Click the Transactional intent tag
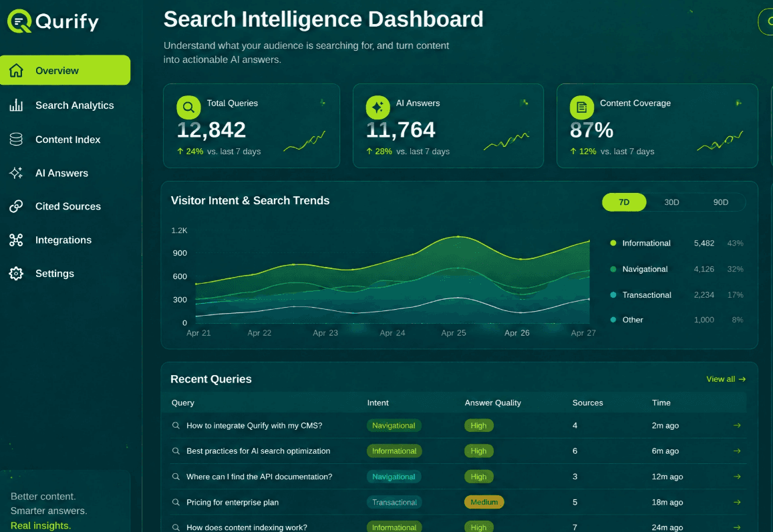Image resolution: width=773 pixels, height=532 pixels. click(394, 502)
